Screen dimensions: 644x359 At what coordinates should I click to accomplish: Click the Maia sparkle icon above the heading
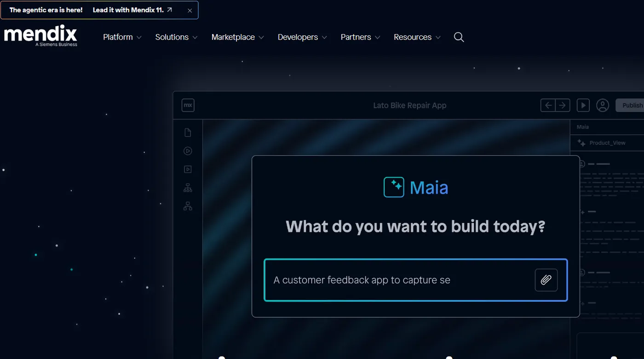coord(393,187)
